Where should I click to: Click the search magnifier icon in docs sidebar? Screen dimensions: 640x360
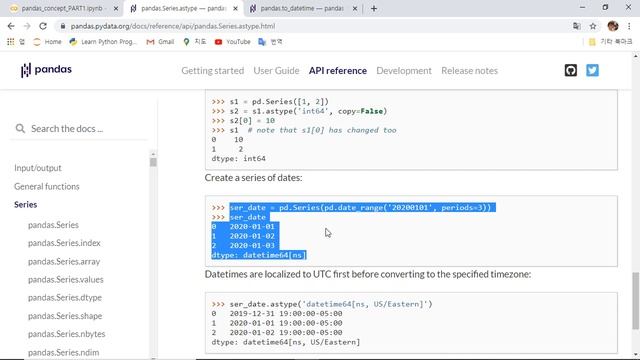pyautogui.click(x=20, y=129)
